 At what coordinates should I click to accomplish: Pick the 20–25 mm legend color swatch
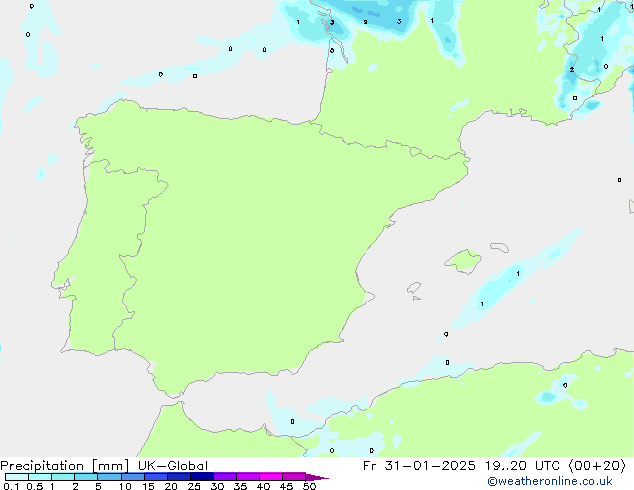[178, 477]
